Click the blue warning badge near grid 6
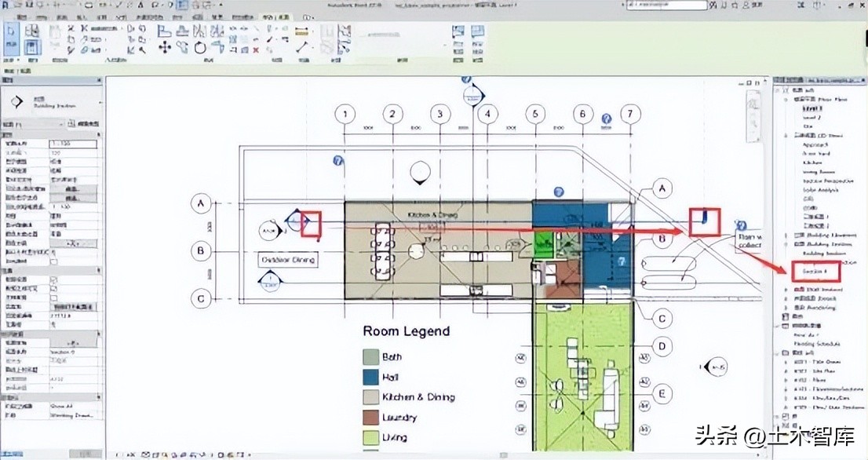868x460 pixels. tap(606, 119)
